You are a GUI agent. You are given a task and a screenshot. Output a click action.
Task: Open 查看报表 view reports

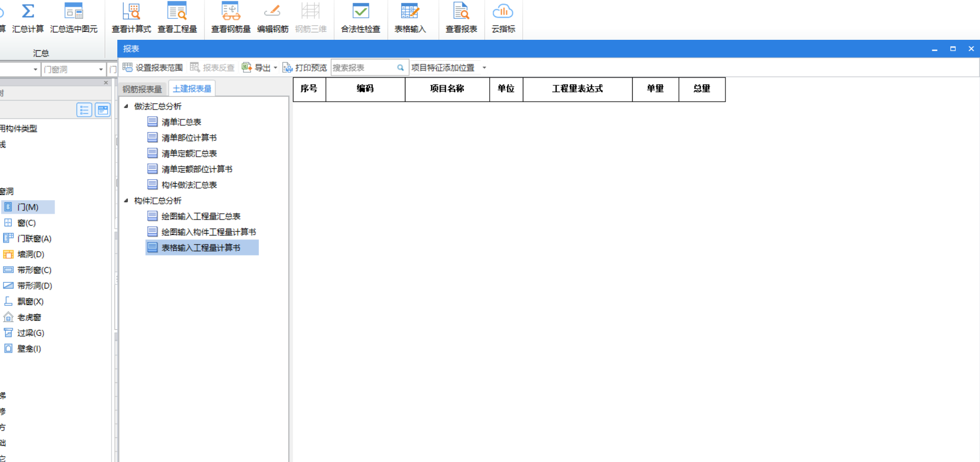pyautogui.click(x=461, y=18)
